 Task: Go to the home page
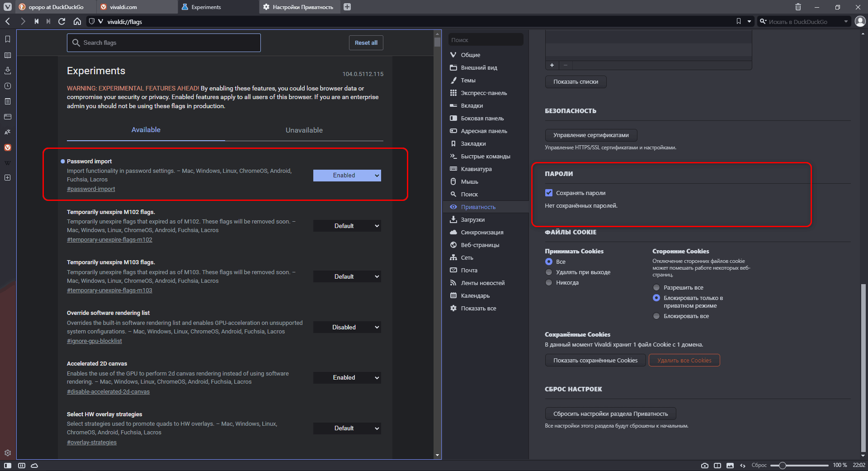click(x=77, y=21)
